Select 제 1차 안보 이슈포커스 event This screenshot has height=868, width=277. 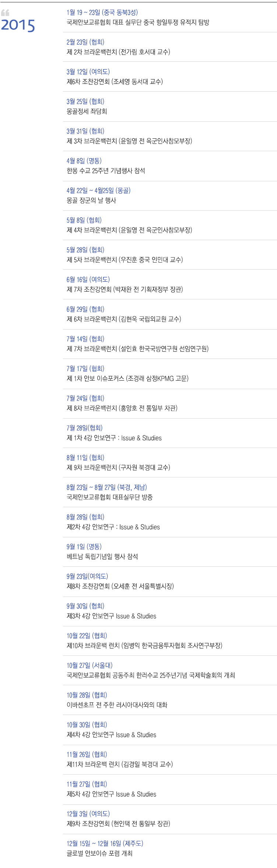[127, 378]
